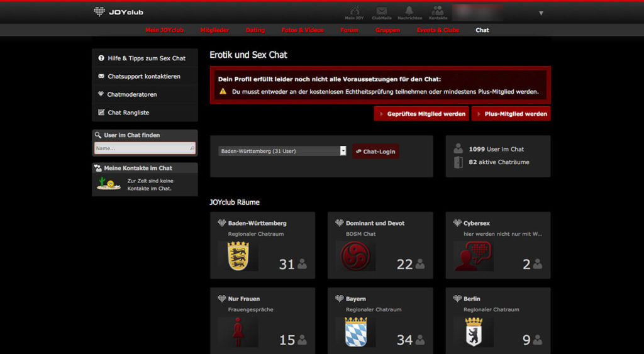Click the chart icon beside Chat Rangliste
The width and height of the screenshot is (644, 354).
coord(101,112)
